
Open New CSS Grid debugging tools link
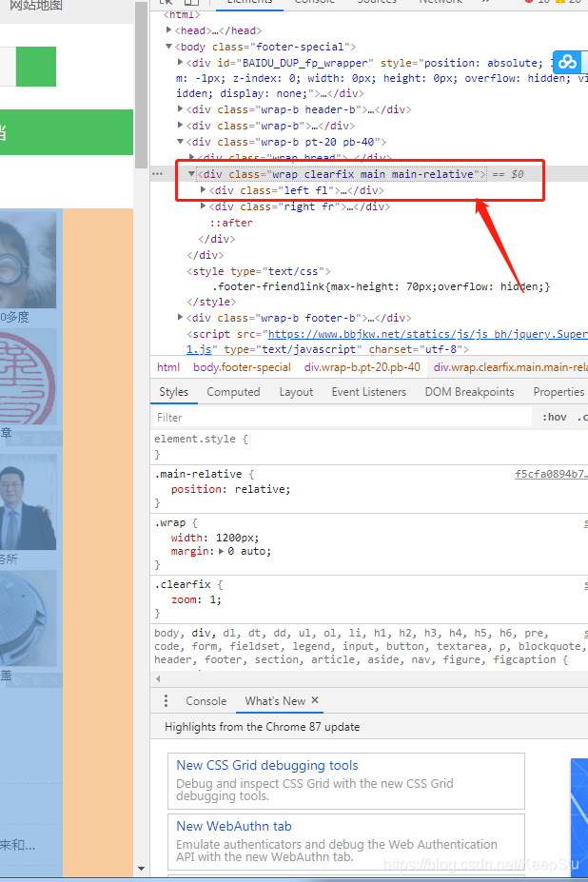pos(267,766)
